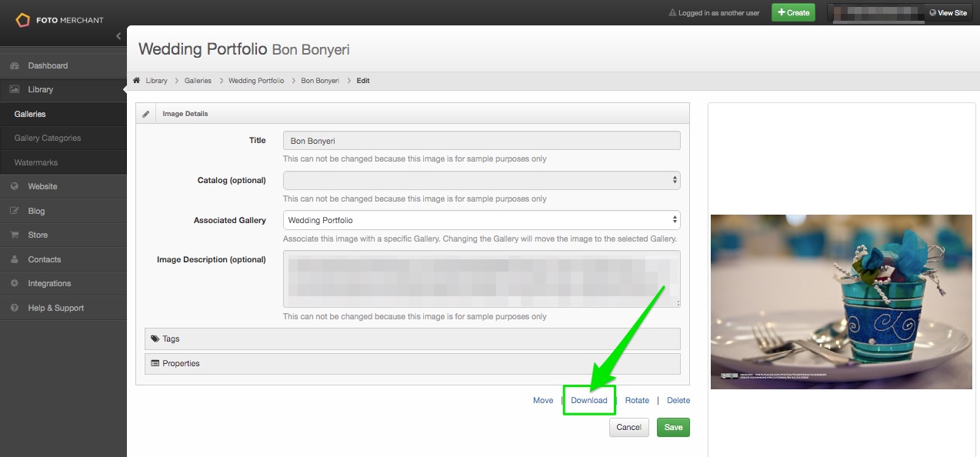Expand the Properties section
Viewport: 980px width, 457px height.
[412, 363]
